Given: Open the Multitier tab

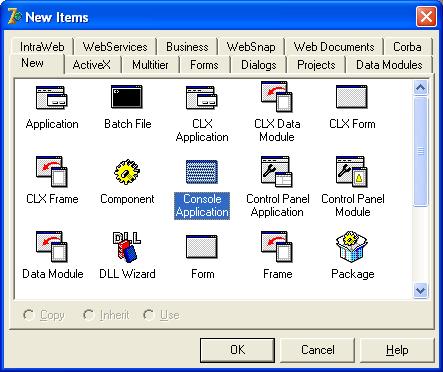Looking at the screenshot, I should (150, 65).
